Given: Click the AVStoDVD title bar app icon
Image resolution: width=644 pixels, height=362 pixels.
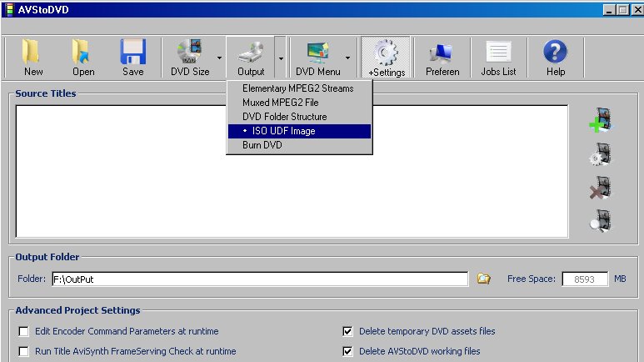Looking at the screenshot, I should tap(9, 9).
